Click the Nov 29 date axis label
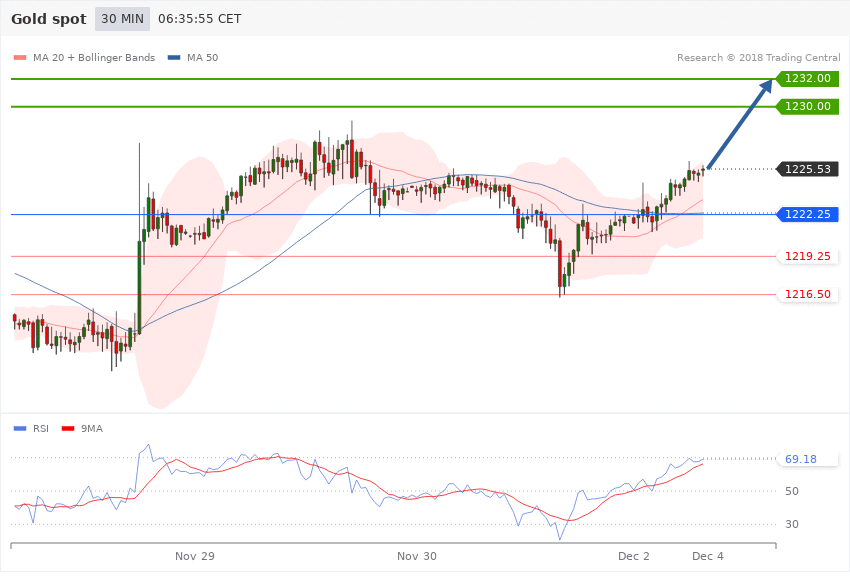 (x=195, y=556)
